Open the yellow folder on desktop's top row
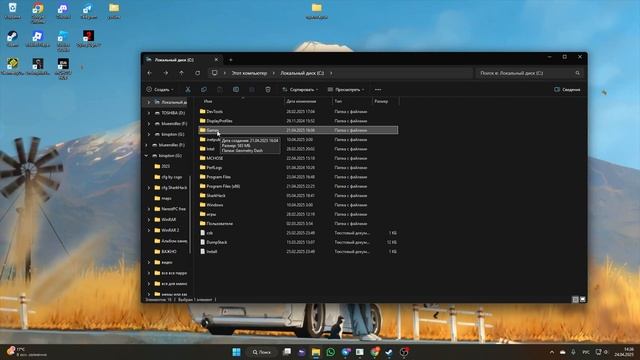Screen dimensions: 640x360 pos(114,11)
